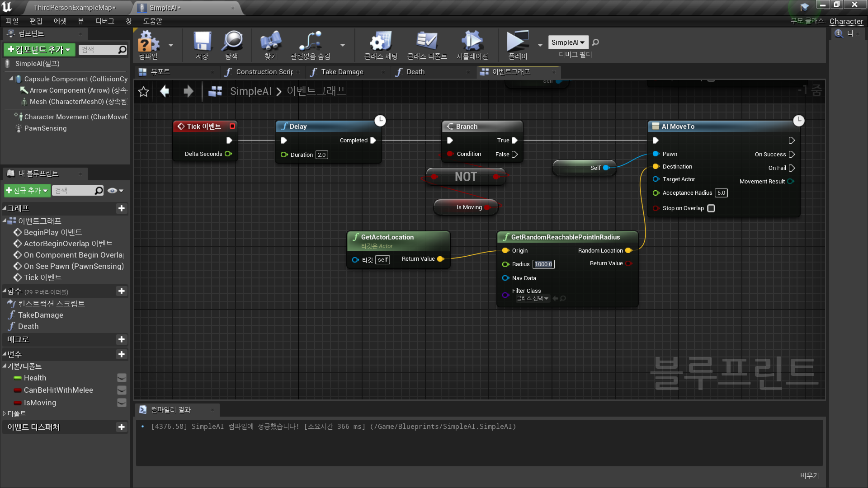Toggle the Health variable visibility eye
The image size is (868, 488).
[x=122, y=378]
